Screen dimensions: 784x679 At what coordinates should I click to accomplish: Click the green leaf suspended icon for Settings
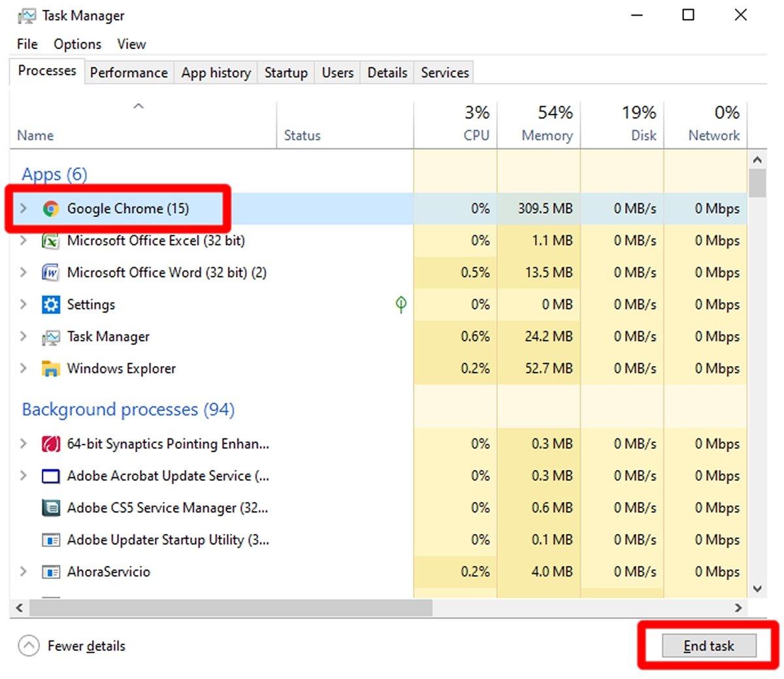(401, 304)
